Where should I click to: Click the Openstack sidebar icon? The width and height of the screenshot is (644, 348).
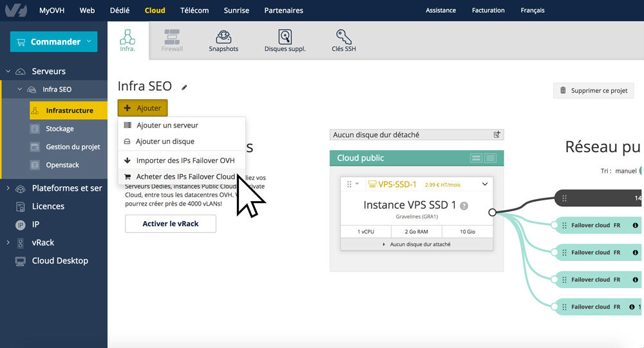35,165
